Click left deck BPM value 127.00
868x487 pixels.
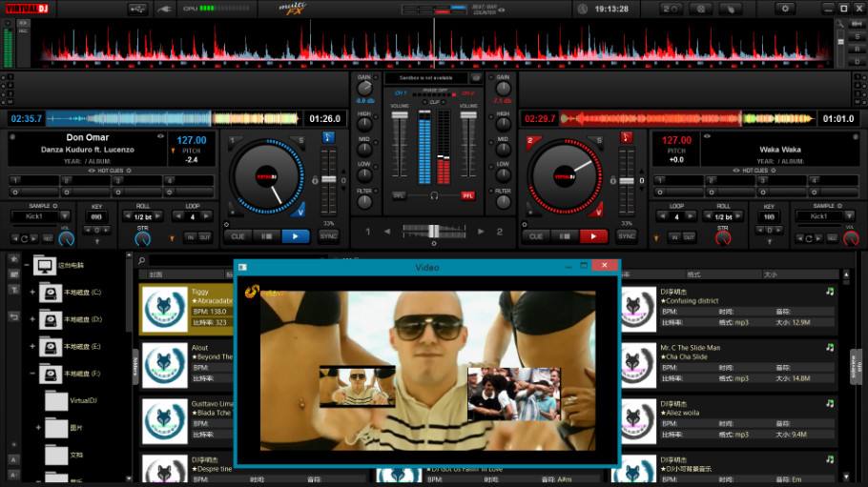192,140
